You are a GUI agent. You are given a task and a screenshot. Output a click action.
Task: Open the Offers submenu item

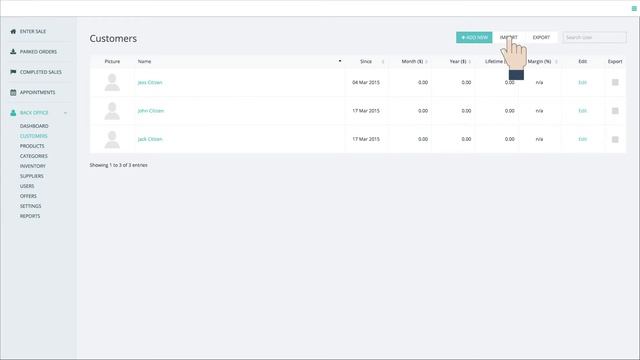(28, 196)
